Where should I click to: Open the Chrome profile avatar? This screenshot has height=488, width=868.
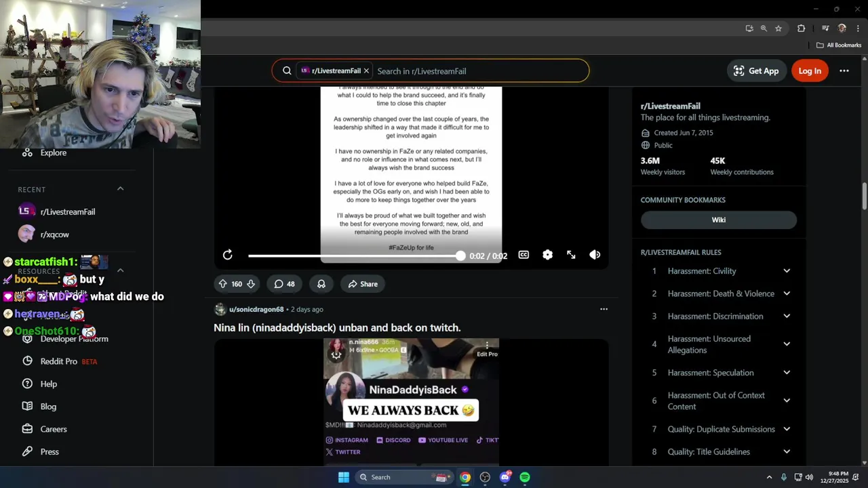[842, 28]
